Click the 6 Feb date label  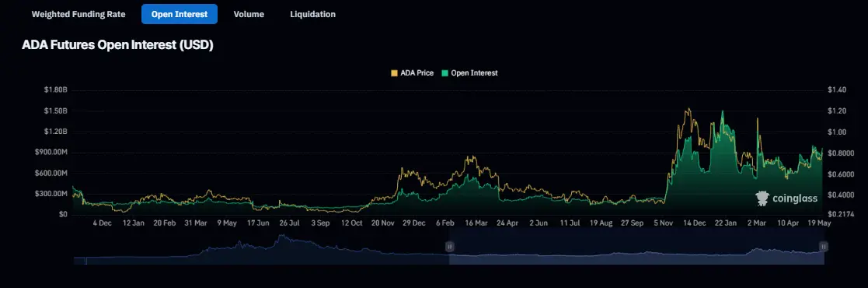coord(445,223)
